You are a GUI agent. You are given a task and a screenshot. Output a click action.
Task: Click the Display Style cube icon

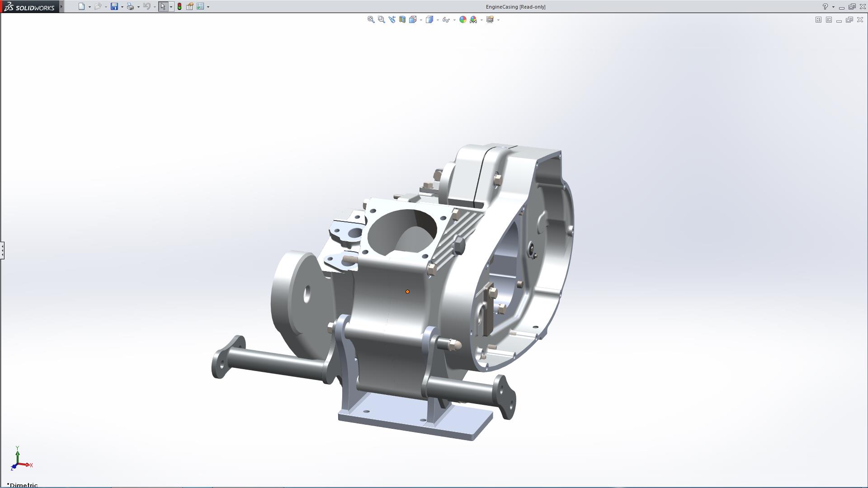429,19
